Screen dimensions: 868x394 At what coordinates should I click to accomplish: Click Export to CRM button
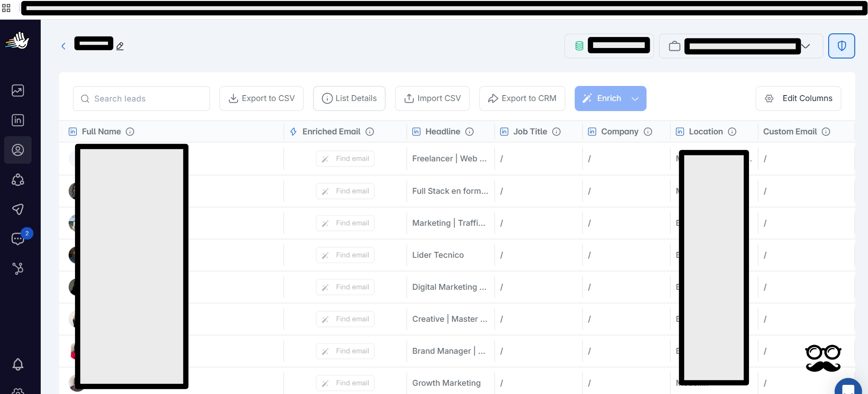click(522, 98)
